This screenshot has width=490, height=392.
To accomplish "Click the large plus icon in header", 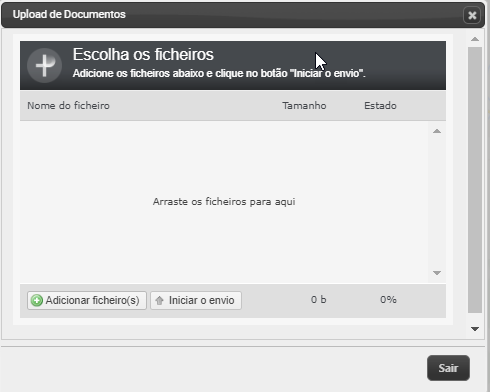I will click(44, 65).
